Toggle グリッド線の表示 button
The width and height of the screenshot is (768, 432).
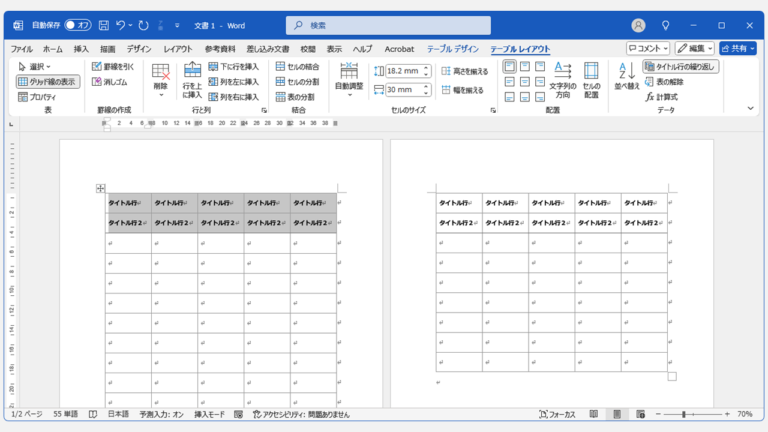coord(48,82)
